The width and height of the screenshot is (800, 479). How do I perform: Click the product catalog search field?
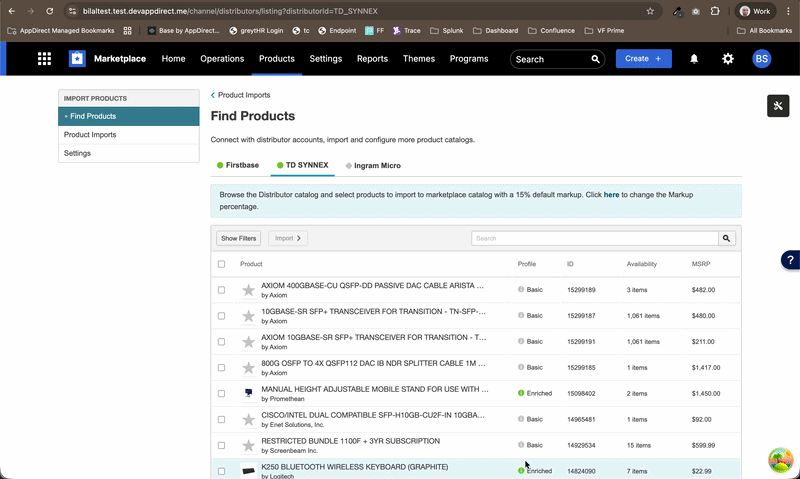(x=594, y=239)
